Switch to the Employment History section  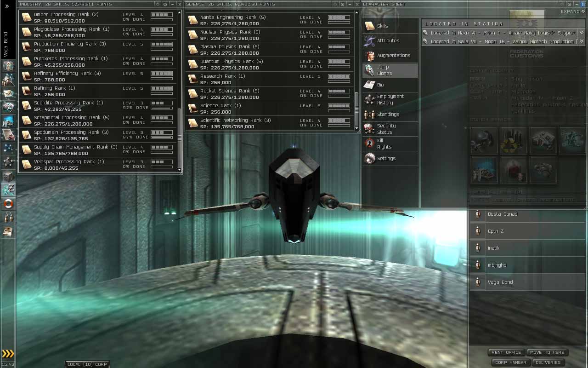pos(390,99)
